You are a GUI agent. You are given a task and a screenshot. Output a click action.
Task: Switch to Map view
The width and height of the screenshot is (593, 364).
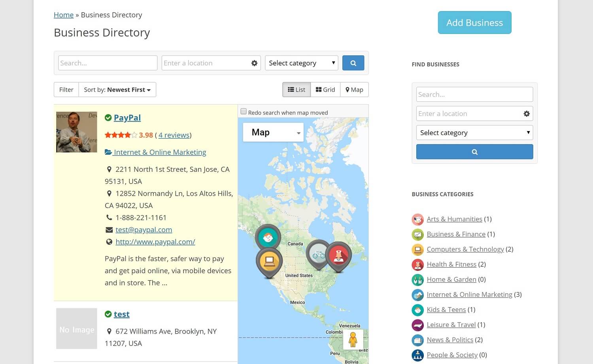[354, 90]
